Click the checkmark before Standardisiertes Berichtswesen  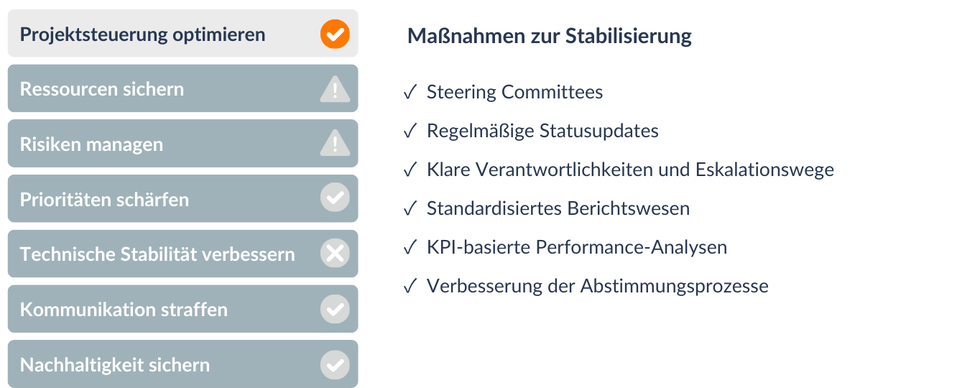(410, 208)
